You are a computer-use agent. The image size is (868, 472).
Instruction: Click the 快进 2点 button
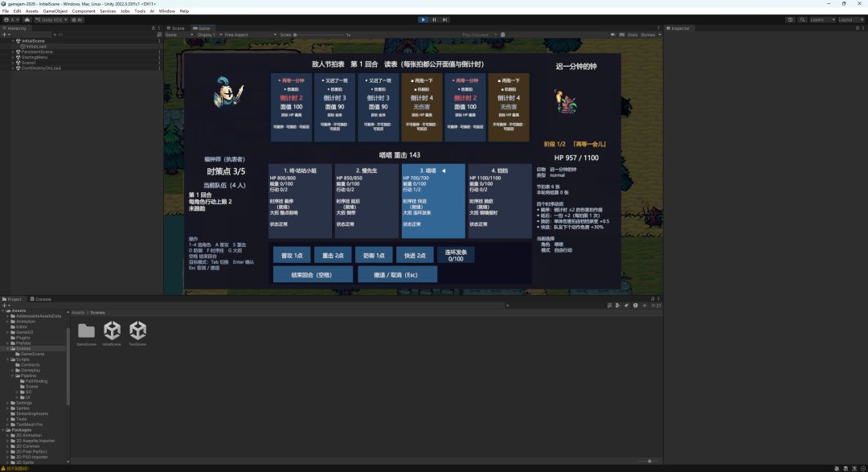[415, 256]
